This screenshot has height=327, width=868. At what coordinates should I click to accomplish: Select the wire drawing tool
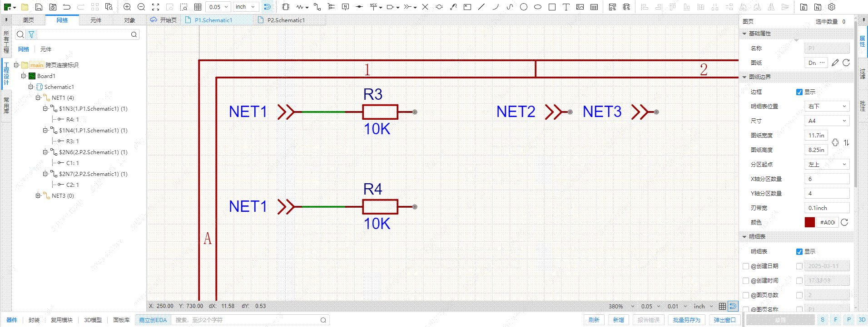[317, 7]
